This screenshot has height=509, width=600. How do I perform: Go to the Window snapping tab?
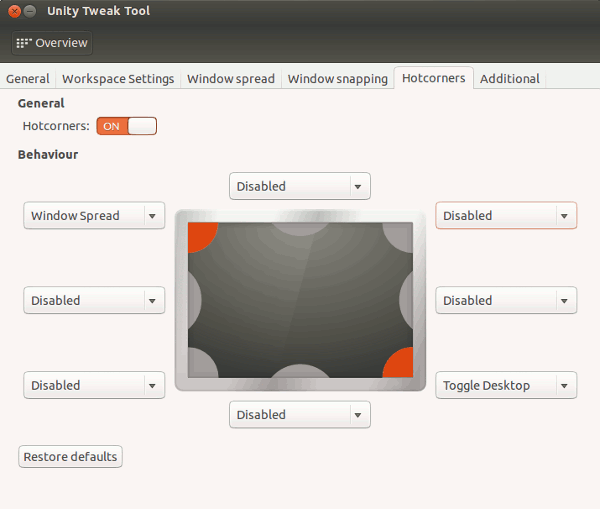pyautogui.click(x=338, y=78)
